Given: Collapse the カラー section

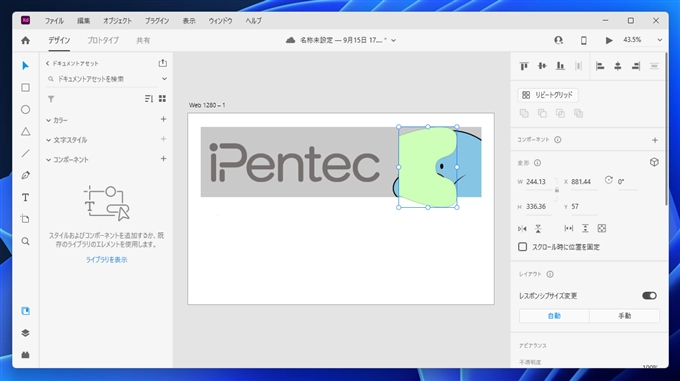Looking at the screenshot, I should click(x=49, y=120).
